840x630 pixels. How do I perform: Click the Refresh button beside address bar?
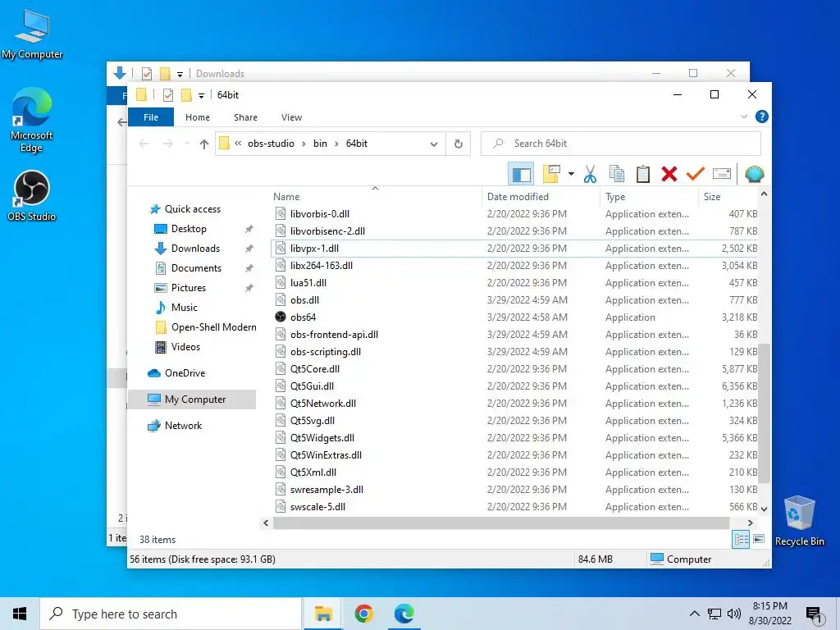pos(458,144)
